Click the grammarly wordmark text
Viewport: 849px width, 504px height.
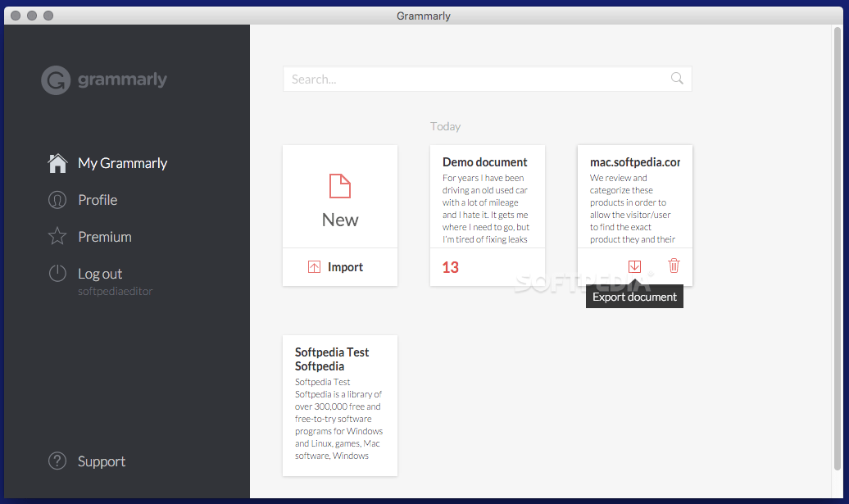pyautogui.click(x=122, y=79)
